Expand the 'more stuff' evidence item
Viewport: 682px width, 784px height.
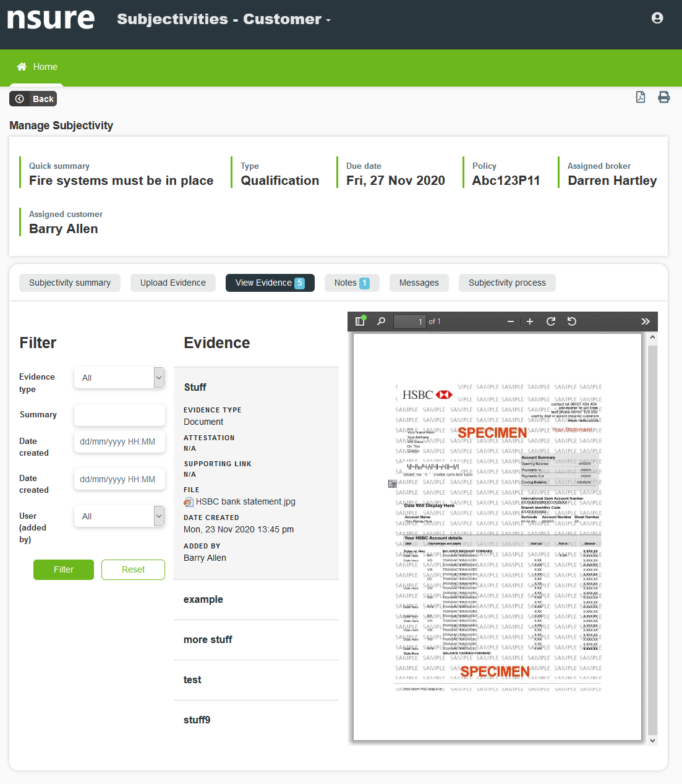click(208, 639)
